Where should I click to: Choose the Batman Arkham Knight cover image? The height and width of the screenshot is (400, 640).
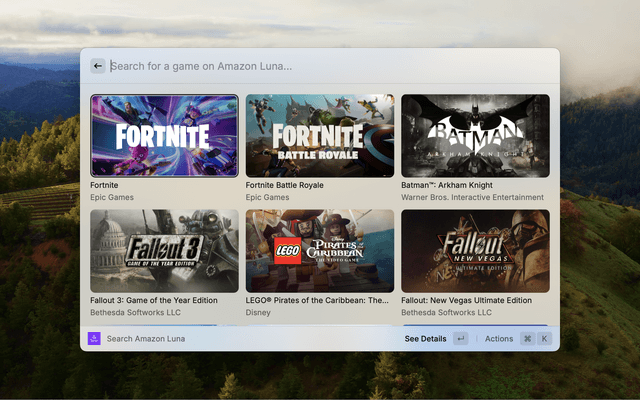pos(475,136)
